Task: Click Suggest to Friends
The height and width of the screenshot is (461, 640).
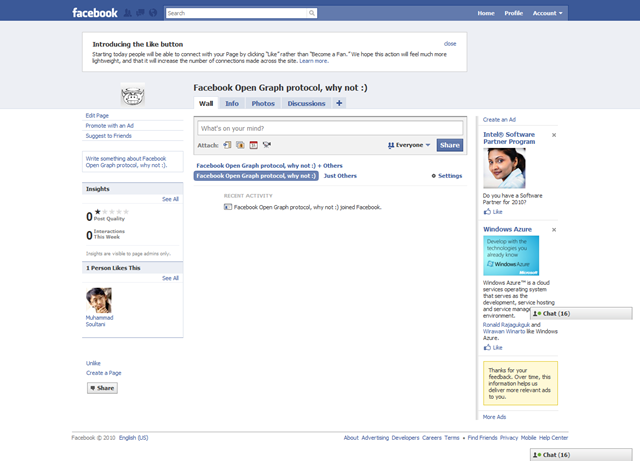Action: 109,136
